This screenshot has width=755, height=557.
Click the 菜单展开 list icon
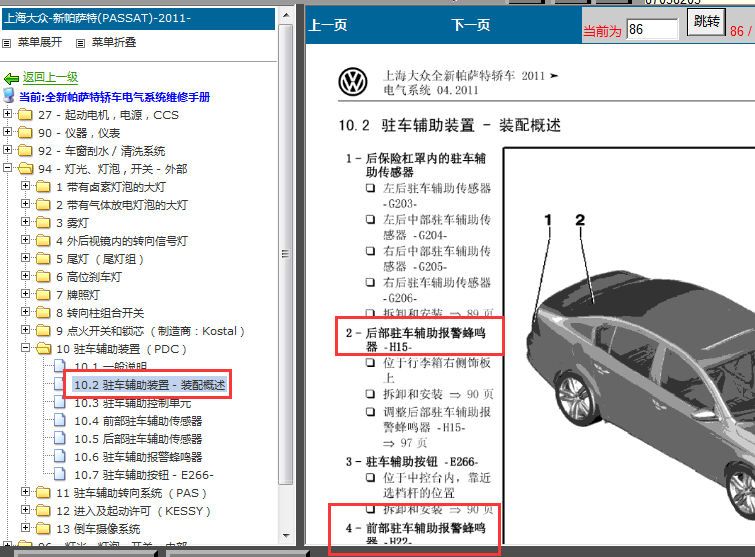tap(6, 43)
